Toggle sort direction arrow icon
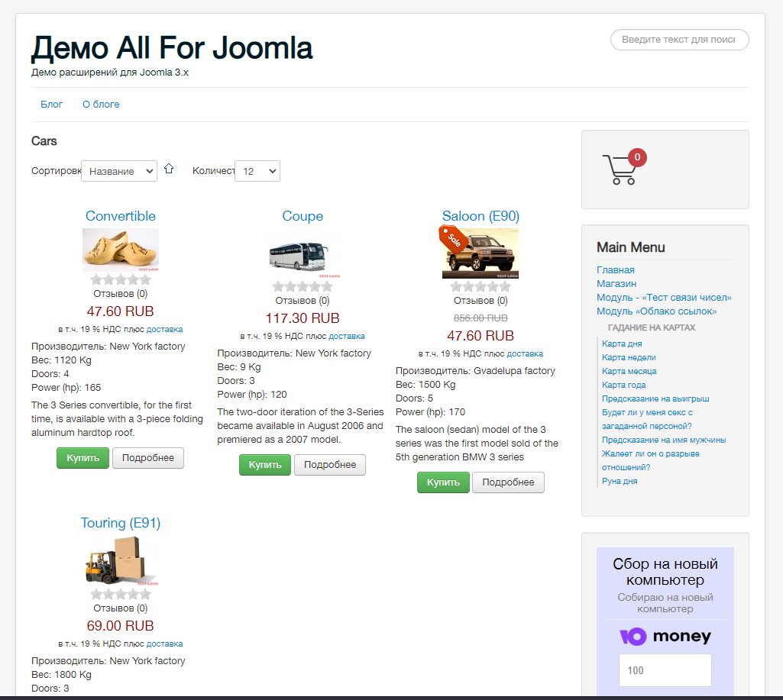 click(x=169, y=169)
